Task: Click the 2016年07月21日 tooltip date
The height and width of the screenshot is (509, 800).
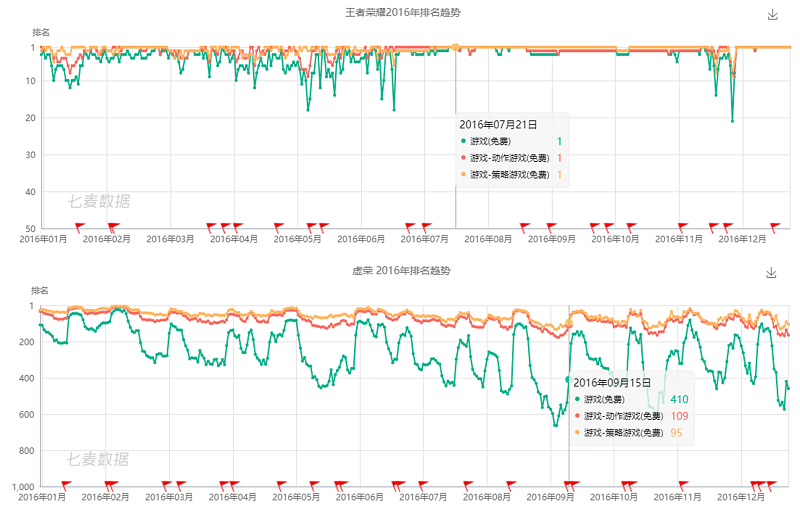Action: (x=498, y=124)
